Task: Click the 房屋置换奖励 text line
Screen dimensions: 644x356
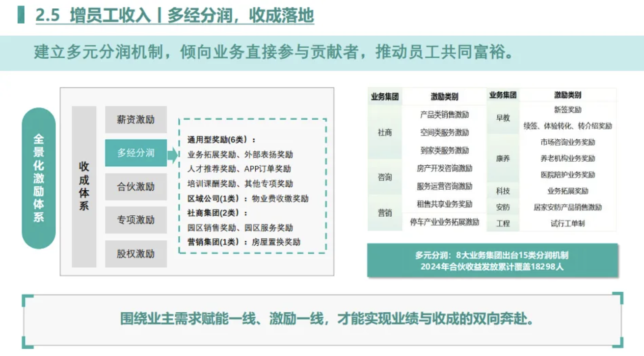Action: pos(276,242)
